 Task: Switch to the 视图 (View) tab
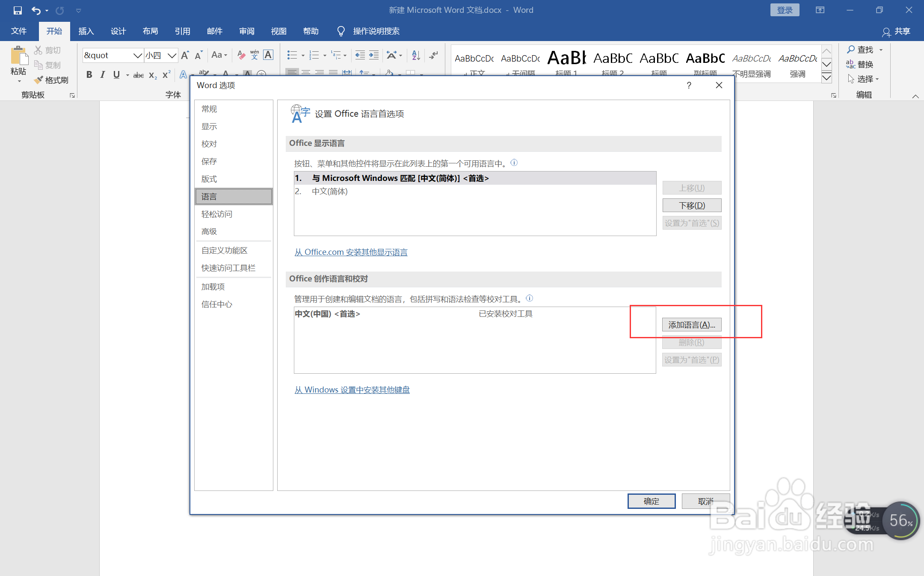(278, 31)
